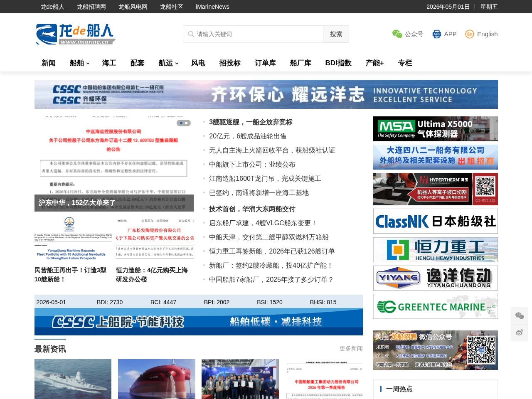
Task: Open article 中船旗下上市公司：业绩公布
Action: point(252,165)
